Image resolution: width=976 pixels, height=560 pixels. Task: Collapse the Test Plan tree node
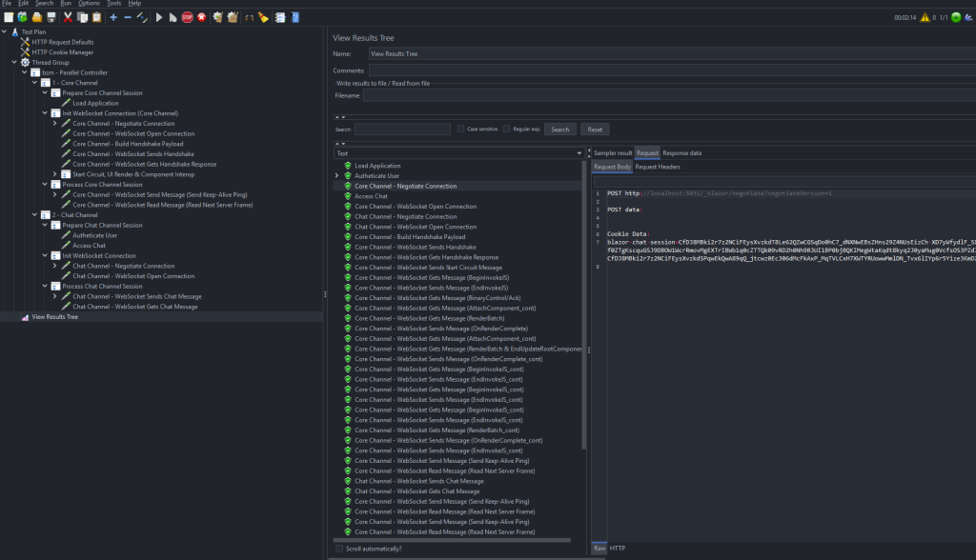5,31
